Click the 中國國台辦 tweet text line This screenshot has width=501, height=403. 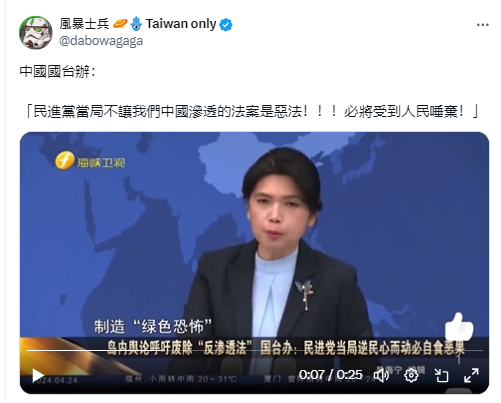57,72
